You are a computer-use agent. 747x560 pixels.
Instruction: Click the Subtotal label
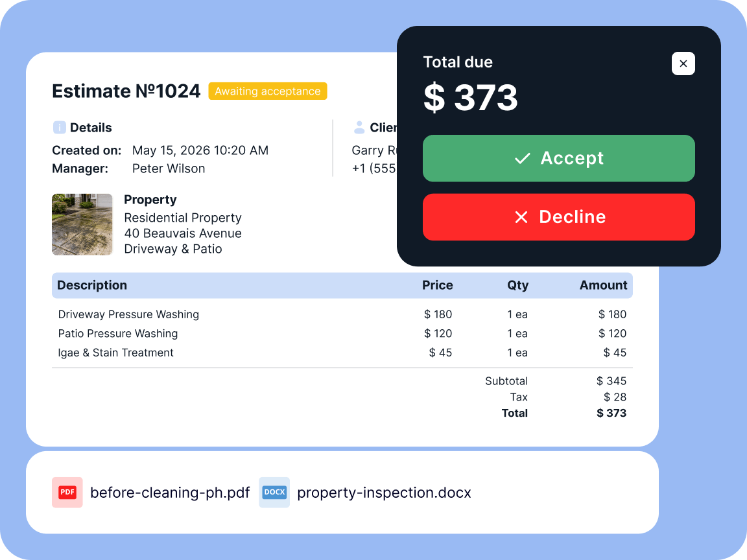506,381
